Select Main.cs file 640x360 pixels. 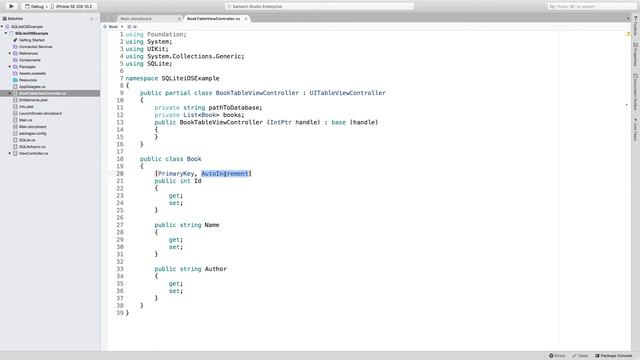click(25, 120)
